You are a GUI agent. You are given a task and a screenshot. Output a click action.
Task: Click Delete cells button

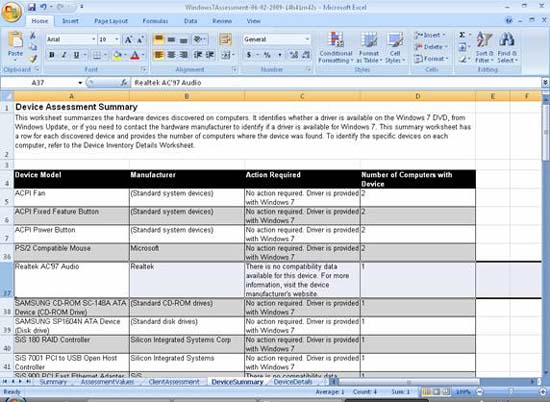click(x=430, y=47)
